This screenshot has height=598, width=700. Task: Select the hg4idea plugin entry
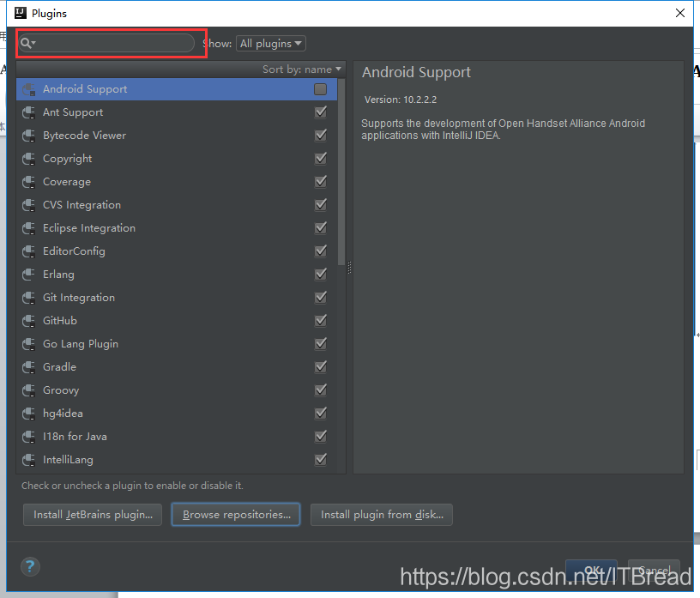coord(177,414)
